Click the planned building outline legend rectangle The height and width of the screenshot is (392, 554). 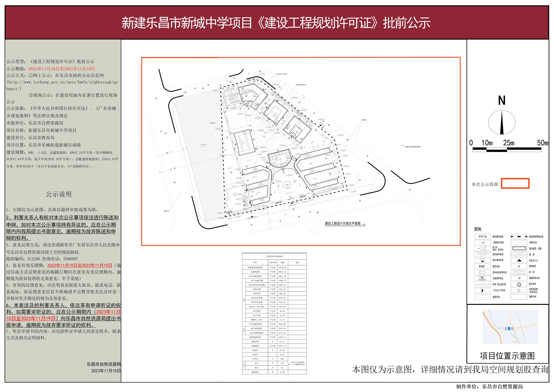(x=519, y=248)
